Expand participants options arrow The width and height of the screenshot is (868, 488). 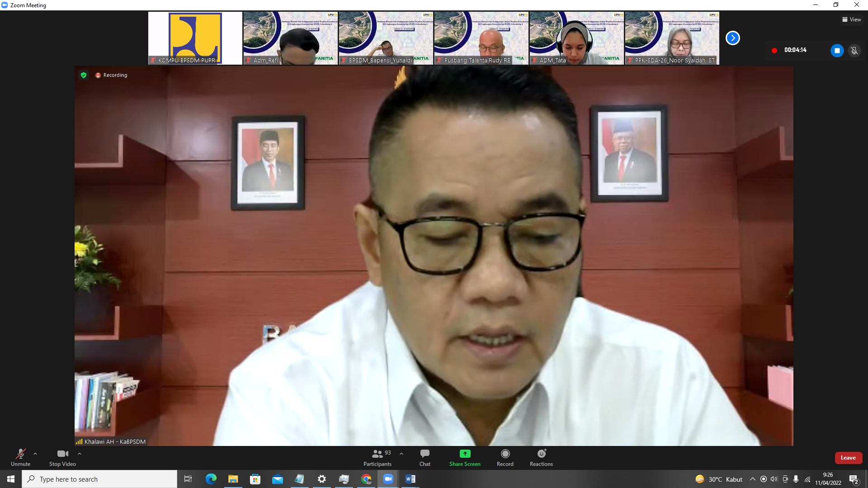pos(401,454)
